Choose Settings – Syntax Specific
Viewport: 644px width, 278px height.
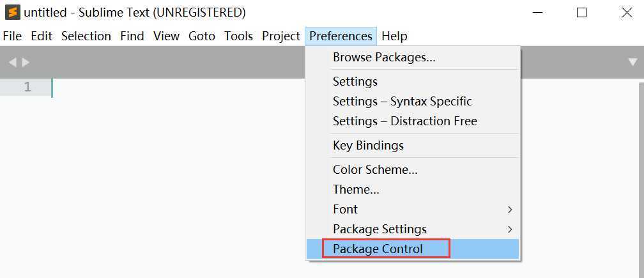coord(413,101)
